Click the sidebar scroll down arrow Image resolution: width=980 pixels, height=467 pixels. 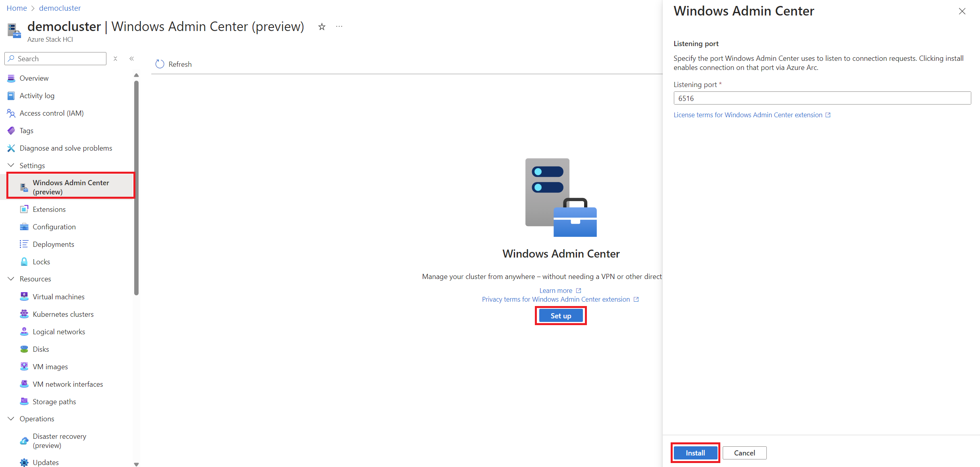[137, 464]
